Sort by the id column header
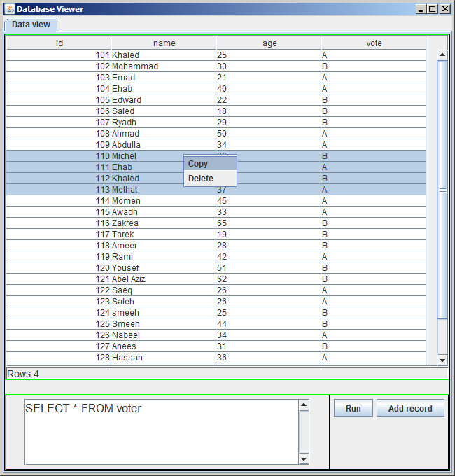 coord(59,43)
